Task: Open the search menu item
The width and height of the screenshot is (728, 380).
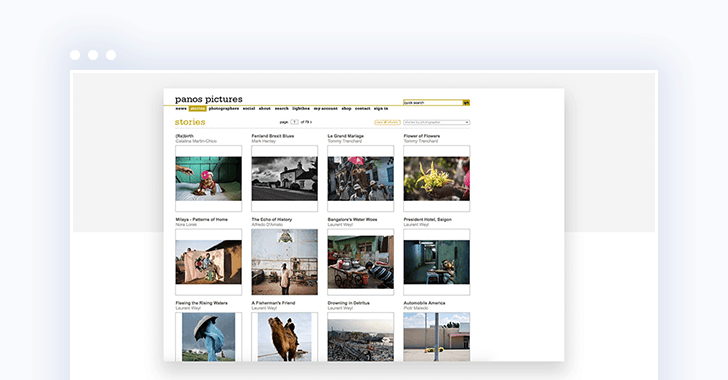Action: pos(281,109)
